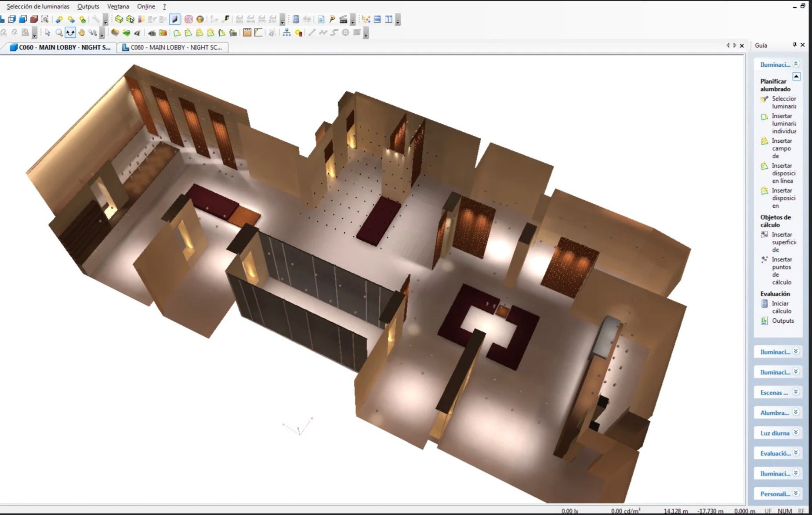Click the walk-through footsteps tool
This screenshot has width=812, height=515.
pos(93,32)
